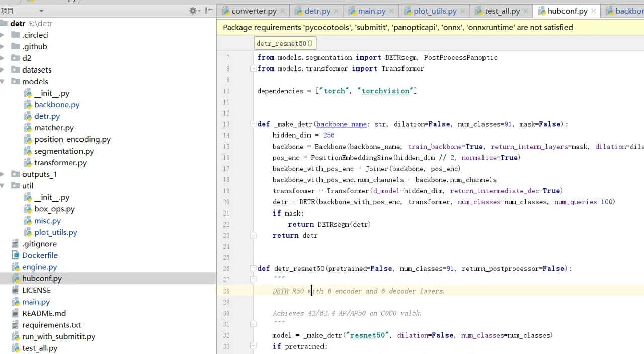The width and height of the screenshot is (644, 354).
Task: Click the backbone.py Python file icon
Action: 28,105
